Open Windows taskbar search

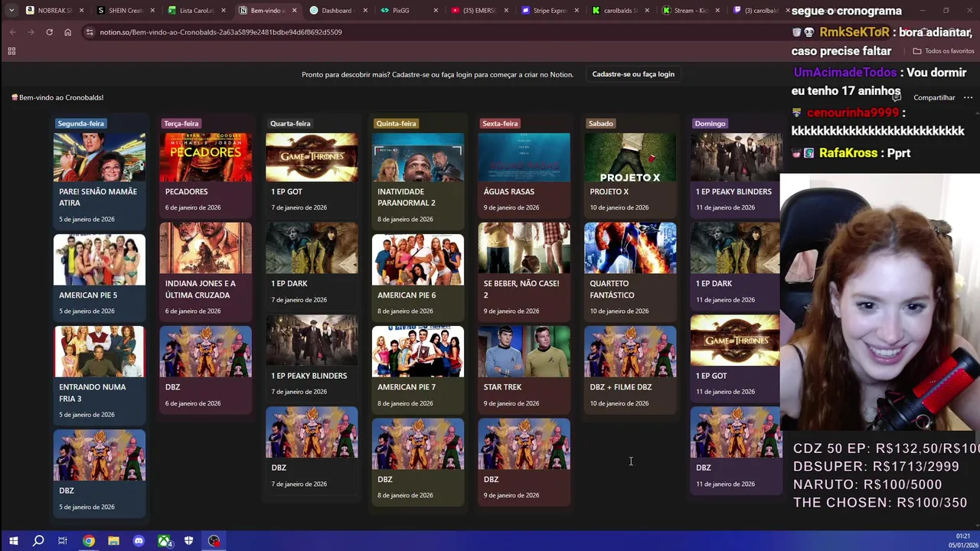38,541
